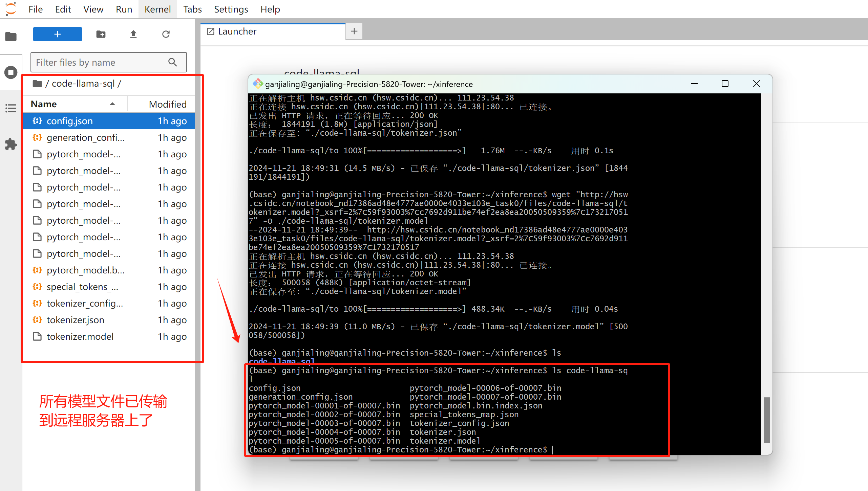The image size is (868, 491).
Task: Create a new folder with toolbar icon
Action: click(x=101, y=34)
